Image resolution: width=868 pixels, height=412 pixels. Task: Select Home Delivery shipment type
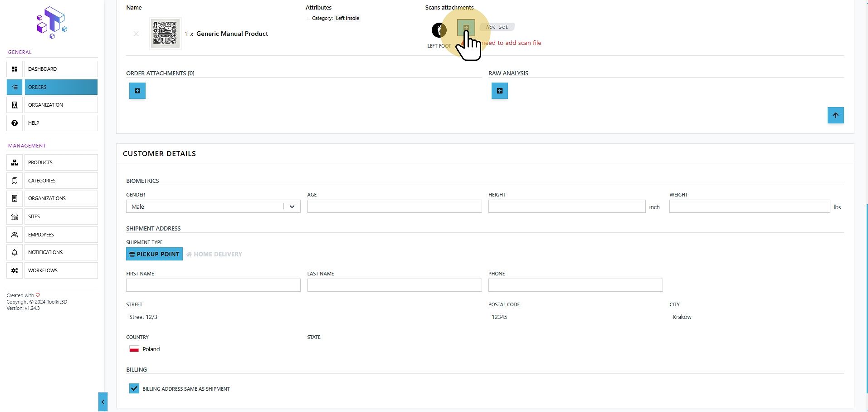[x=214, y=254]
